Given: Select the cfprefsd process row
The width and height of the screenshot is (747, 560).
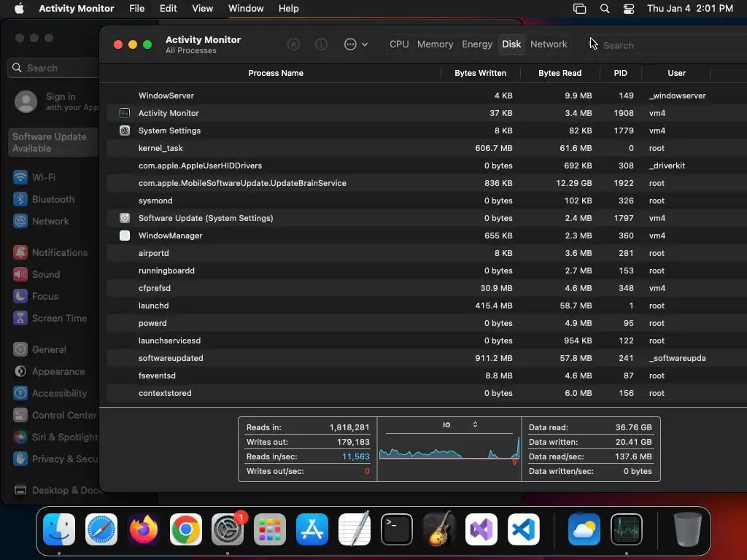Looking at the screenshot, I should [427, 288].
